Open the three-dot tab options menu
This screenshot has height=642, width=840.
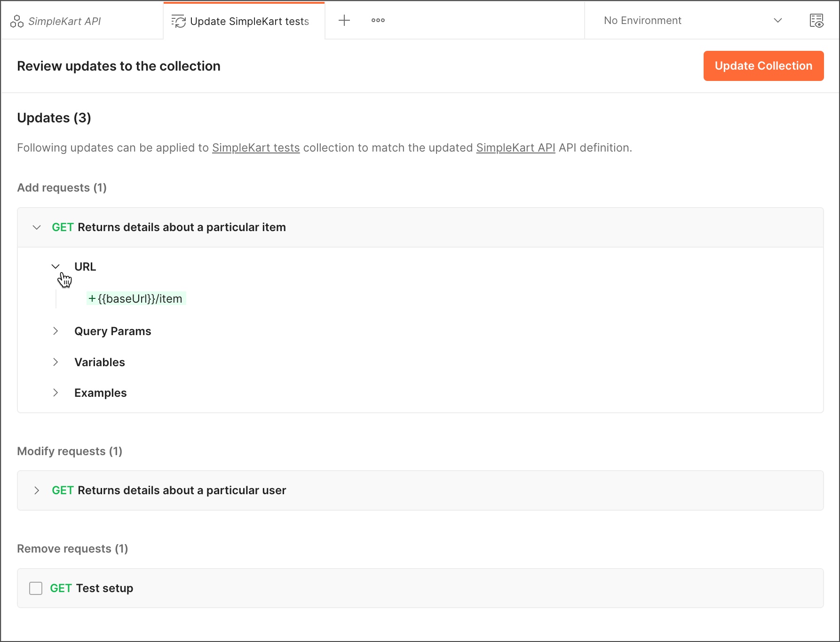tap(378, 20)
